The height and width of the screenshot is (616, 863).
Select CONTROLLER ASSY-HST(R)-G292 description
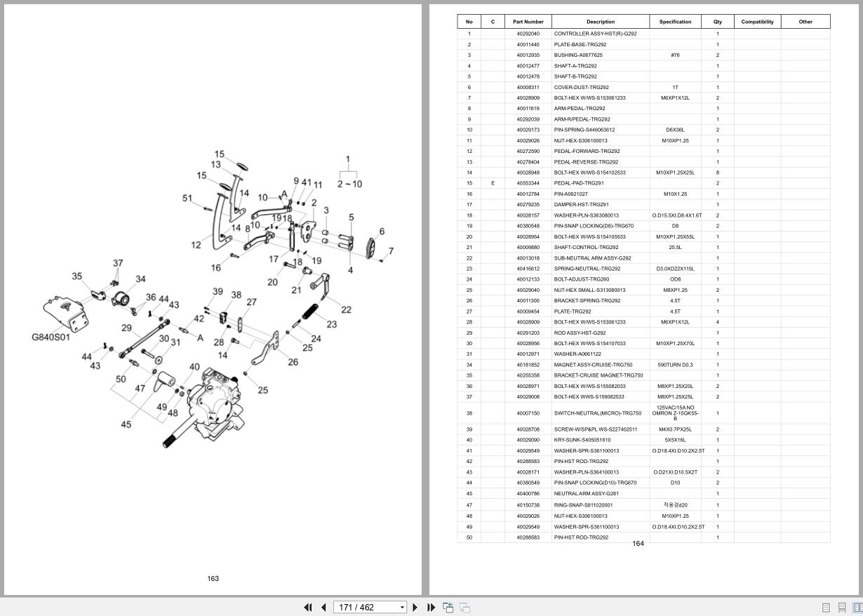tap(595, 34)
